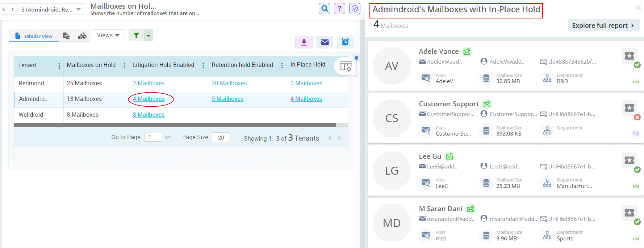The height and width of the screenshot is (248, 644).
Task: Click the license star icon on M Saran Dani card
Action: coord(629,213)
